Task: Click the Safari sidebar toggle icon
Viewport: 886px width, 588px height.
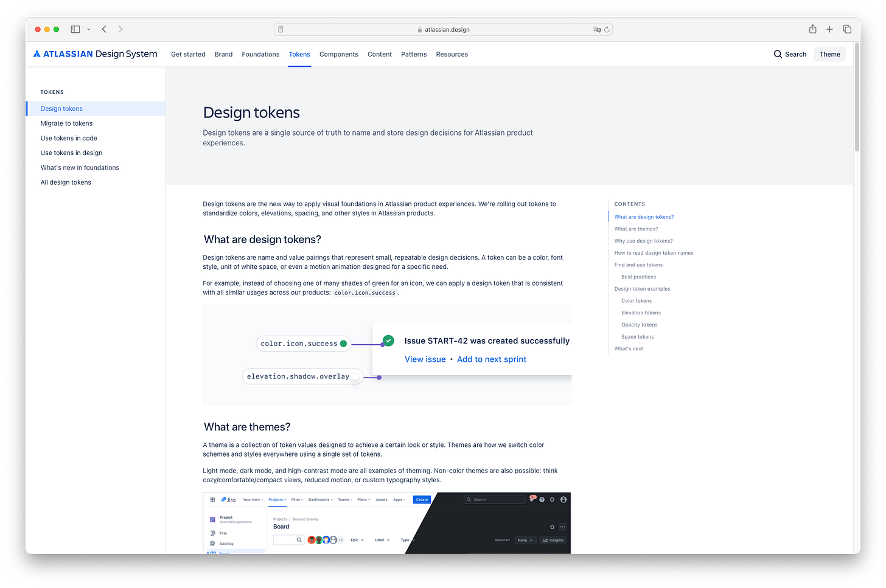Action: pos(75,29)
